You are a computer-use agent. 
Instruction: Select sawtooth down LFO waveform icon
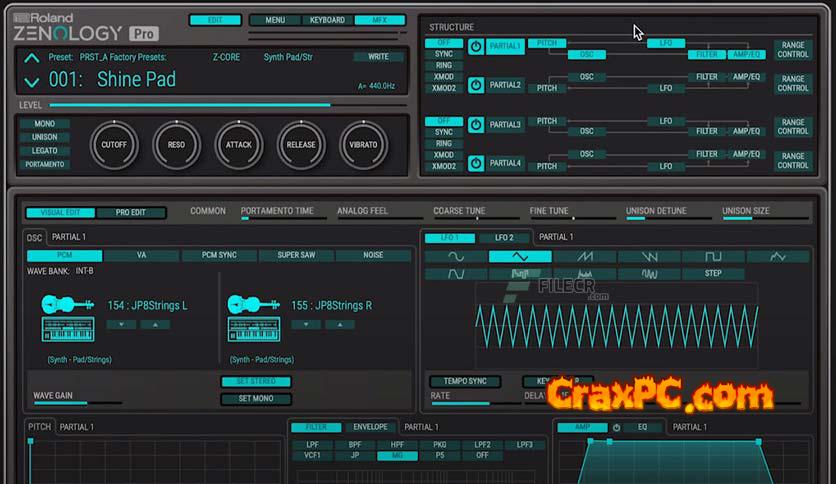coord(649,257)
